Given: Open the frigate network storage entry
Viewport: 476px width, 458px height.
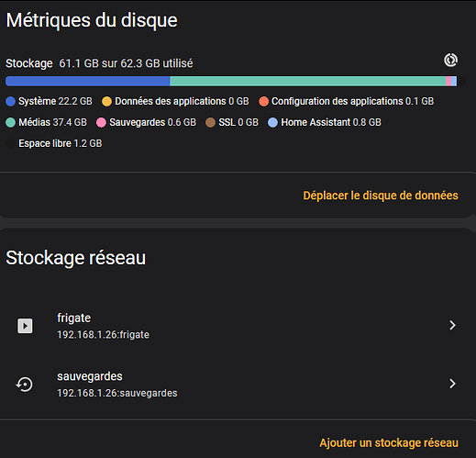Looking at the screenshot, I should pyautogui.click(x=238, y=326).
